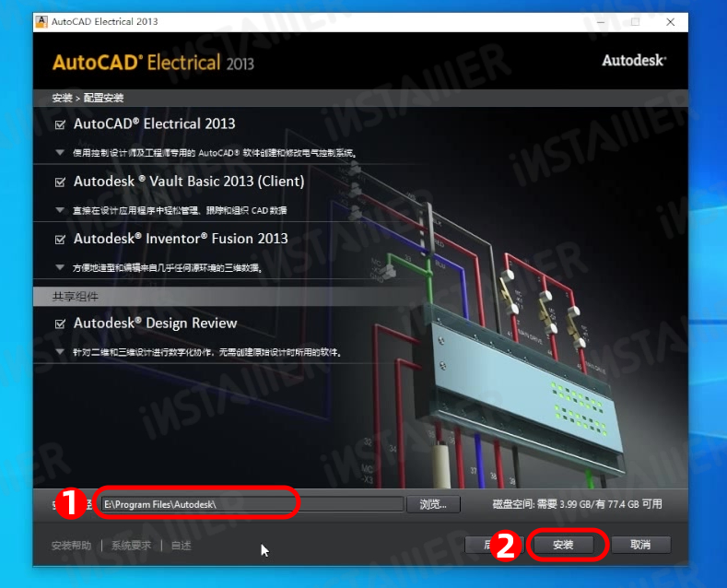Expand the AutoCAD Electrical 2013 description arrow
This screenshot has height=588, width=727.
click(x=60, y=152)
